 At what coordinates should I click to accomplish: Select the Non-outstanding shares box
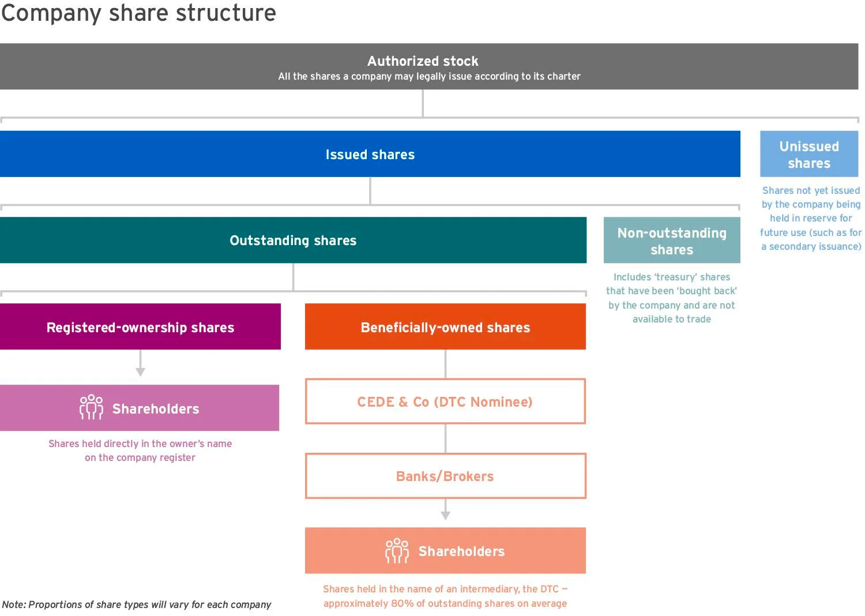pos(672,240)
